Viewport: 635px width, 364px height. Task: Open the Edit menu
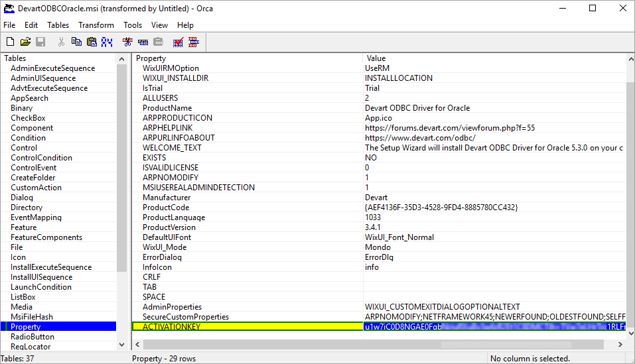pos(31,25)
